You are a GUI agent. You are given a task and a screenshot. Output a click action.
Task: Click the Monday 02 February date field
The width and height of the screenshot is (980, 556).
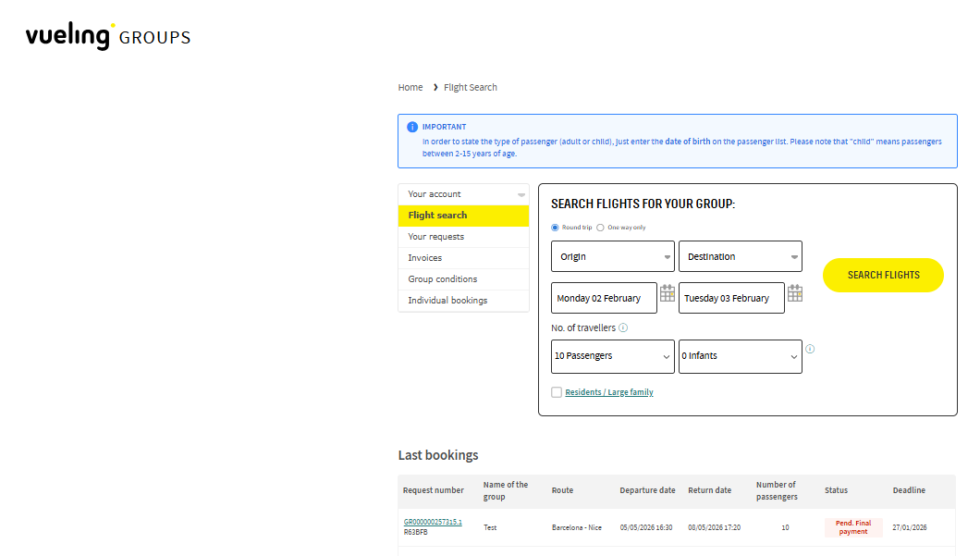(x=604, y=299)
